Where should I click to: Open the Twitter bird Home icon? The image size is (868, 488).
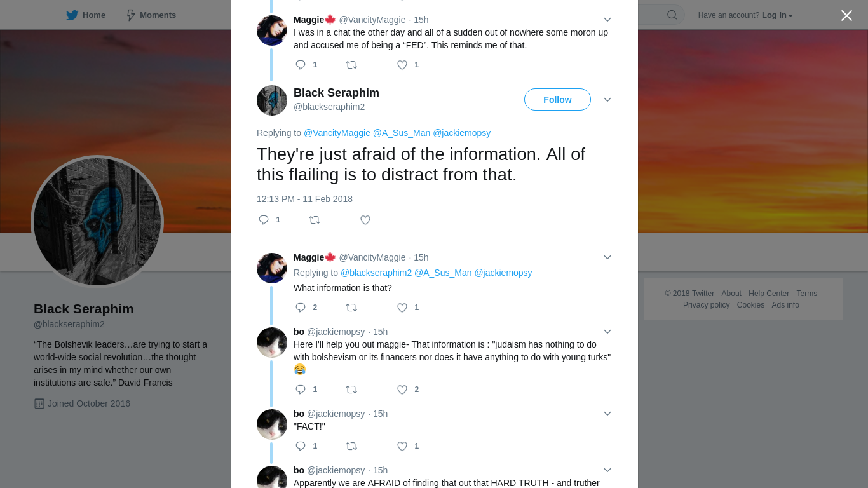click(72, 15)
